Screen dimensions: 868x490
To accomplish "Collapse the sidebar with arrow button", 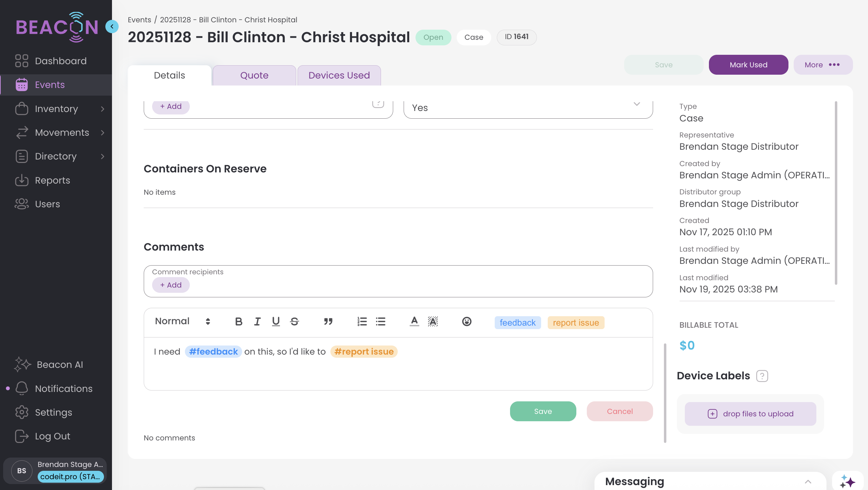I will pos(112,27).
